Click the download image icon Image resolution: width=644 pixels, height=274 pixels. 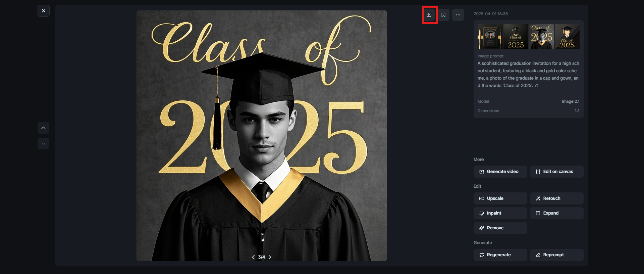click(429, 15)
